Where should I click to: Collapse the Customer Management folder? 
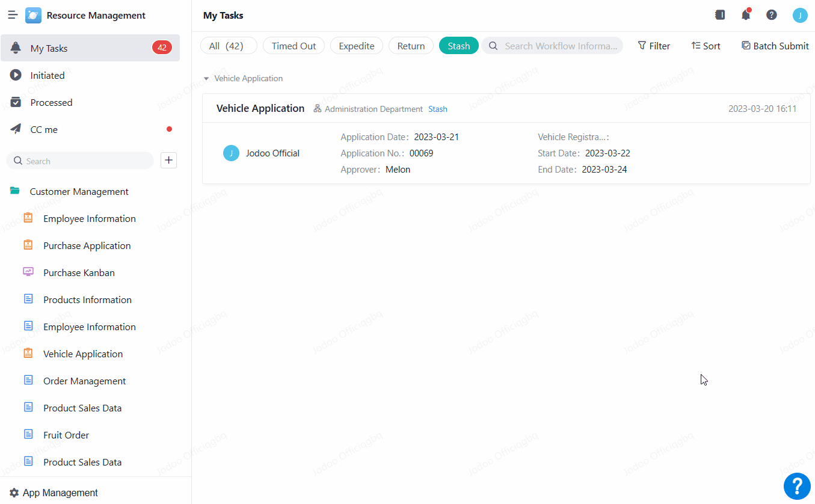coord(15,191)
